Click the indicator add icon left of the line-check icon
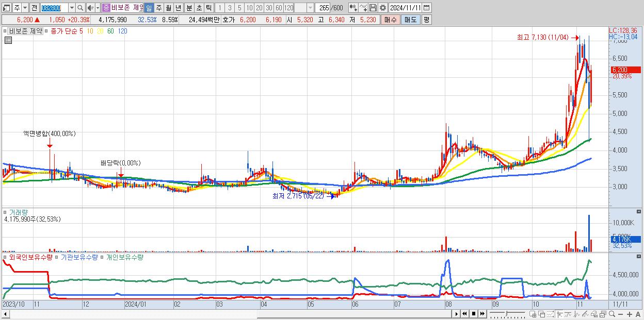644x320 pixels. click(353, 8)
